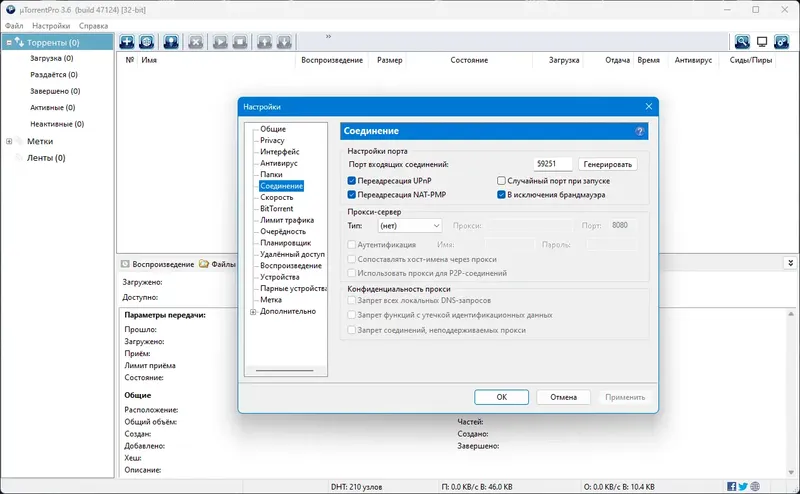The image size is (800, 494).
Task: Open the Справка menu
Action: (93, 26)
